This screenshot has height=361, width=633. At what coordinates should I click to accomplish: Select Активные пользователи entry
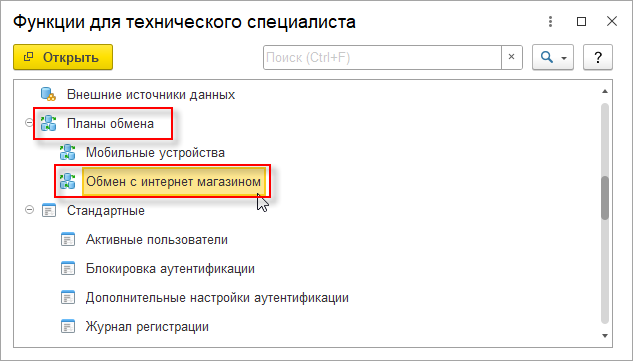tap(157, 240)
